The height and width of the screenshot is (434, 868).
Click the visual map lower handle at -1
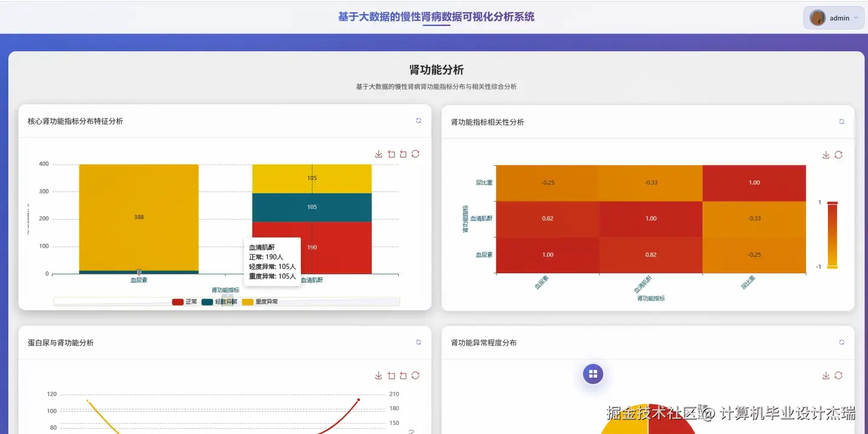point(832,266)
